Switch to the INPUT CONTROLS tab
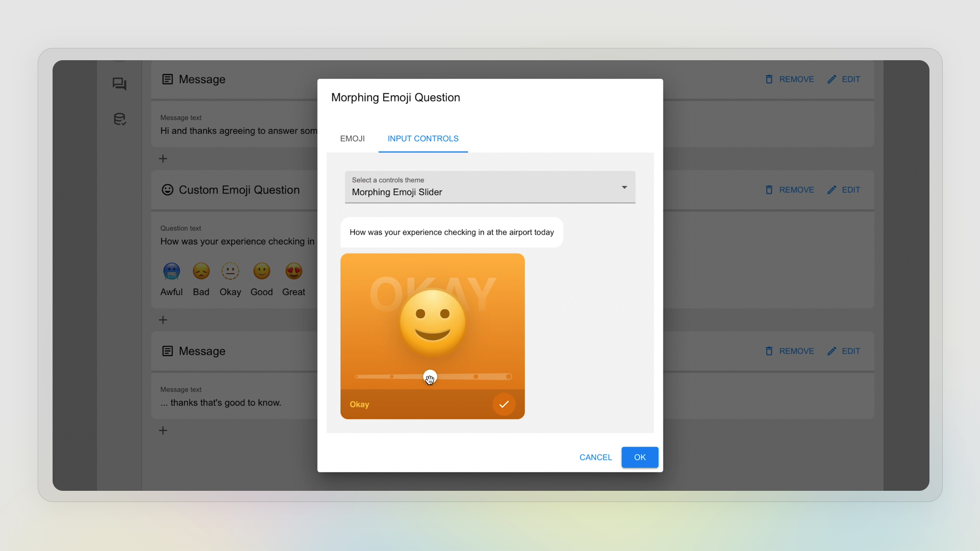Screen dimensions: 980x551 (423, 139)
